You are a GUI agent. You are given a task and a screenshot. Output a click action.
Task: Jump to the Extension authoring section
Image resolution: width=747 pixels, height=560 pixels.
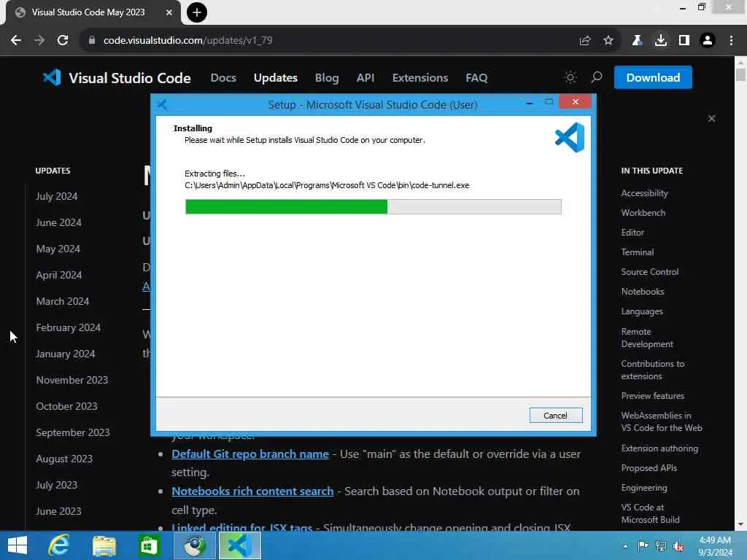tap(659, 448)
